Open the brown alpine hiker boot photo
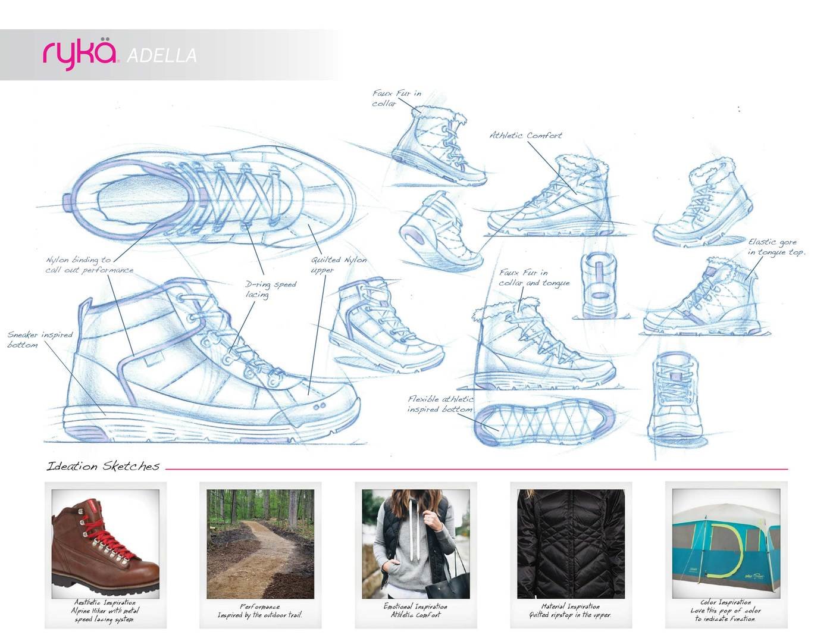The height and width of the screenshot is (644, 833). coord(105,544)
